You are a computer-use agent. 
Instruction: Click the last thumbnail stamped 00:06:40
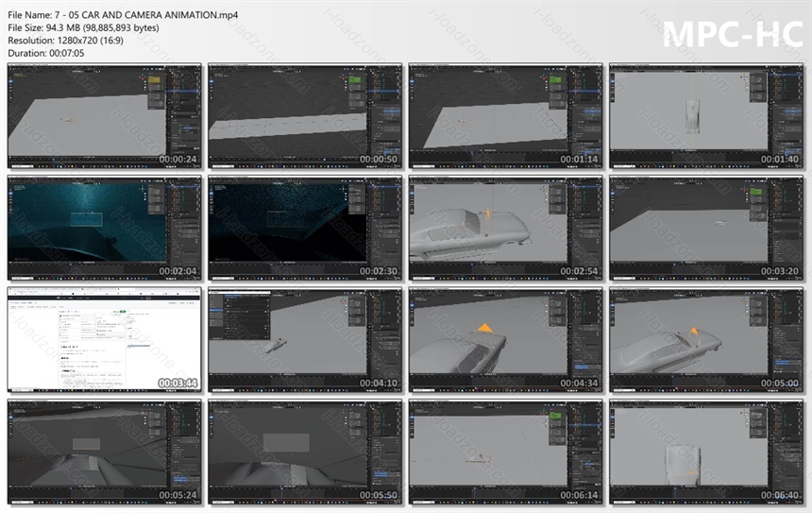(x=706, y=452)
